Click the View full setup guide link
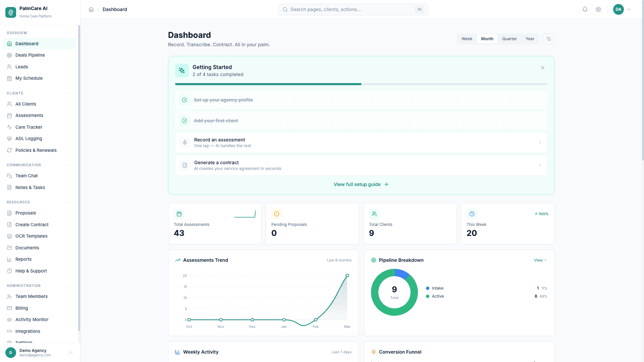The image size is (644, 362). (361, 184)
